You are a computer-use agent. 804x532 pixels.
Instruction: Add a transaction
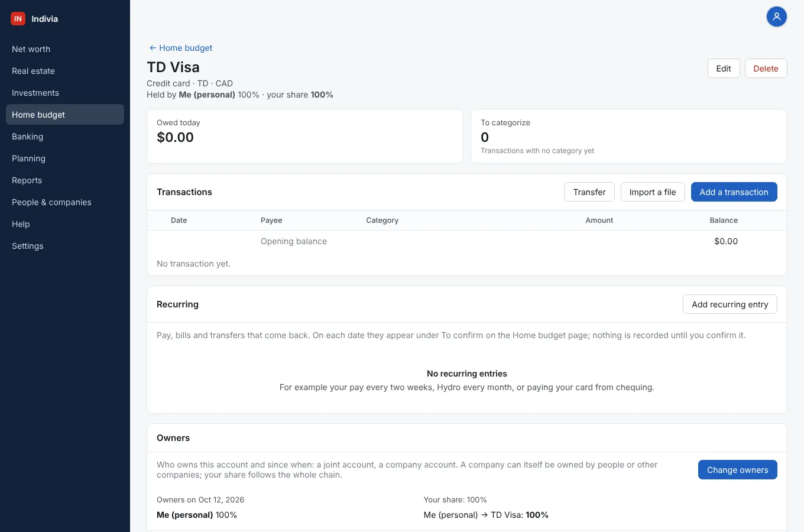click(x=734, y=192)
